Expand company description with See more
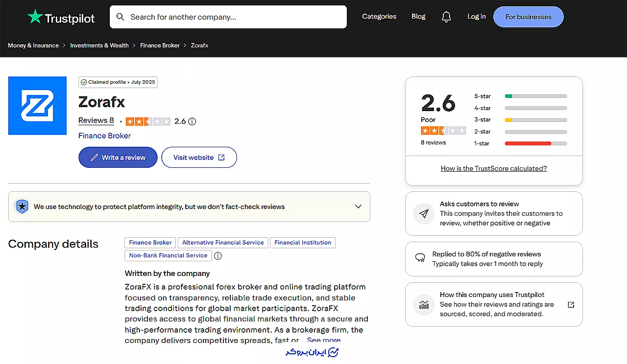627x364 pixels. click(324, 340)
